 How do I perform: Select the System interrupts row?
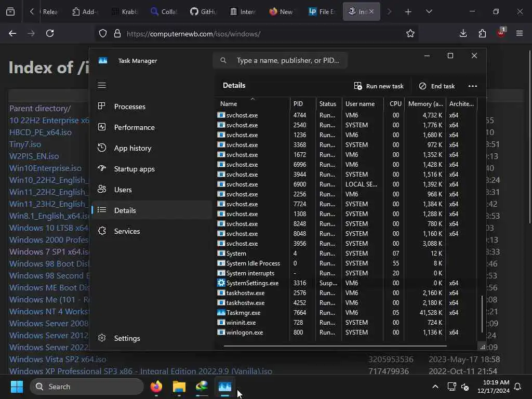pyautogui.click(x=346, y=273)
